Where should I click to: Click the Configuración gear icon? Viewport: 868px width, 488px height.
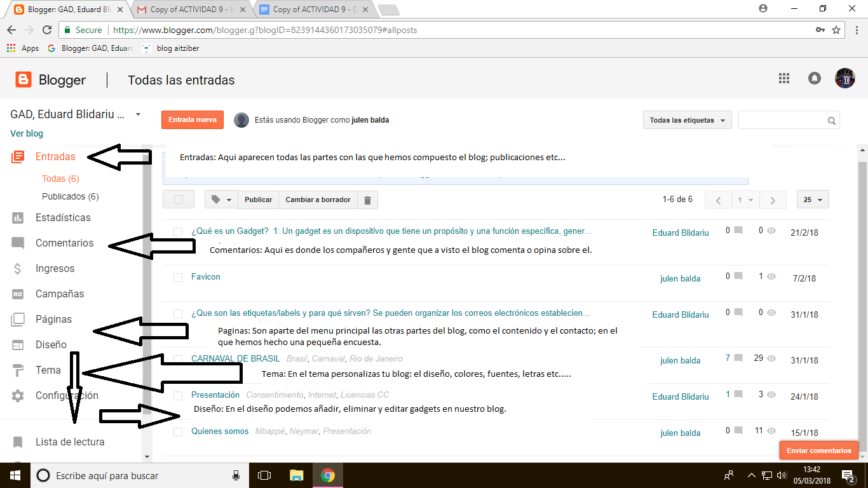(x=18, y=396)
